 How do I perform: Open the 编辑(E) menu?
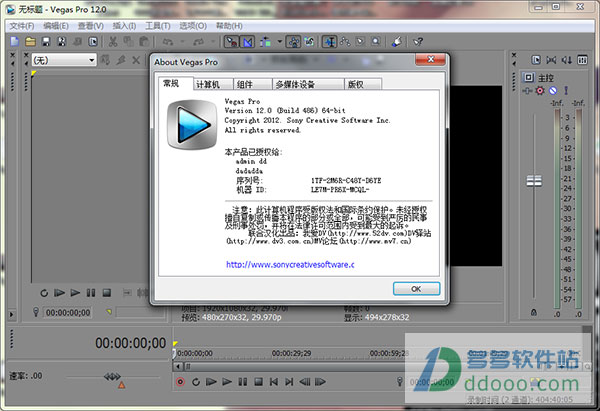click(x=56, y=26)
